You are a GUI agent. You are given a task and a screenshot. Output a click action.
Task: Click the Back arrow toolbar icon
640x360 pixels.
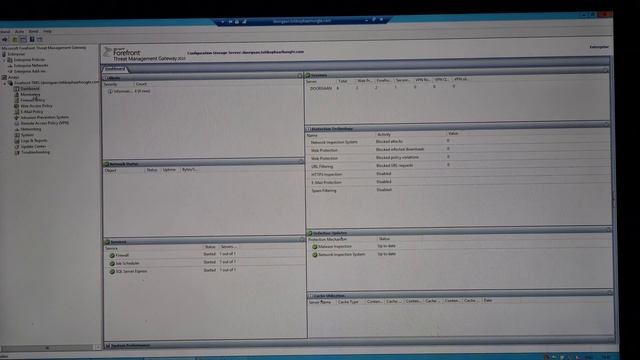5,40
